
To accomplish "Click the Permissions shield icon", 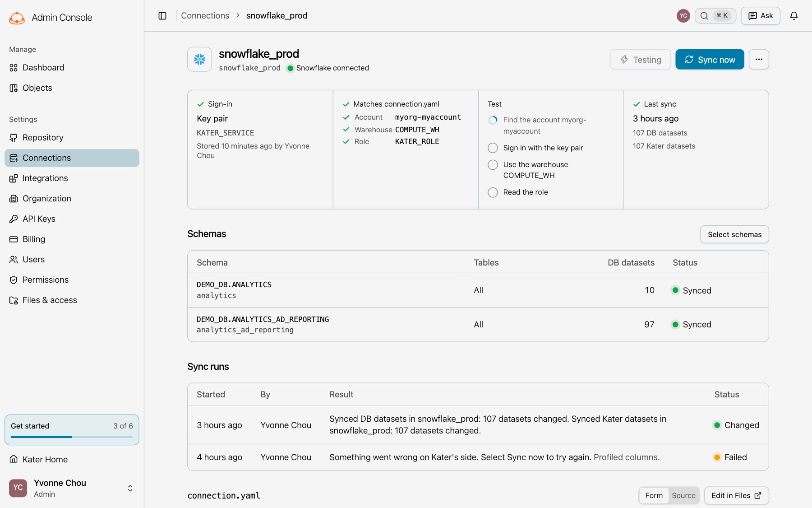I will click(14, 280).
